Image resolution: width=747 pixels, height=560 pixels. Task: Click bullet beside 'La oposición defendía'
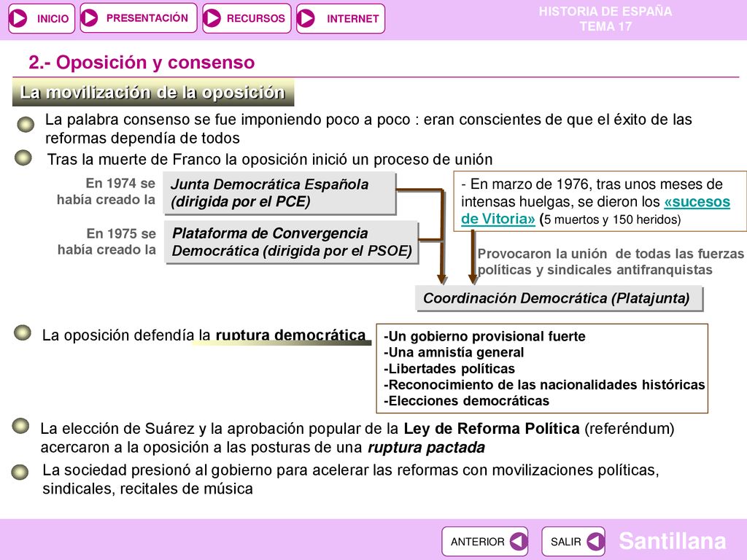click(x=23, y=332)
